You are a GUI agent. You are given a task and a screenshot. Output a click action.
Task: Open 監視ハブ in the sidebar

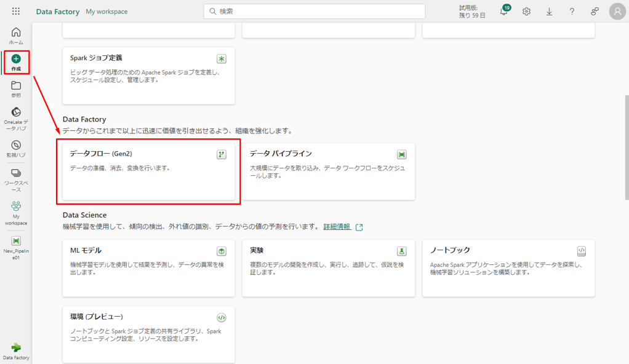pos(16,149)
